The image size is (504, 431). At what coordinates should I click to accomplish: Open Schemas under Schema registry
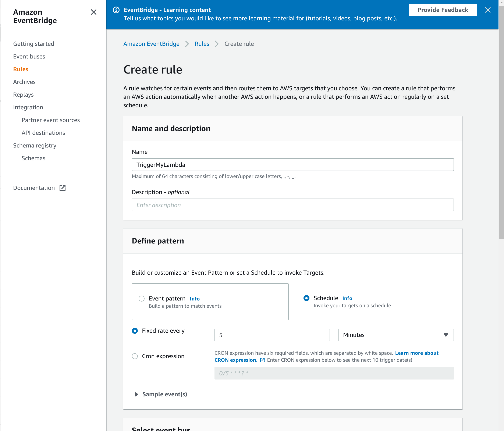33,158
